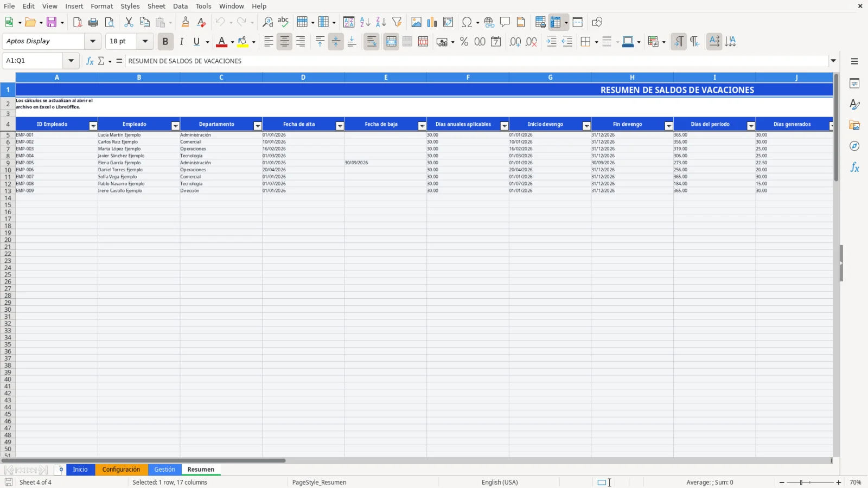Toggle Wrap Text button

pyautogui.click(x=372, y=42)
